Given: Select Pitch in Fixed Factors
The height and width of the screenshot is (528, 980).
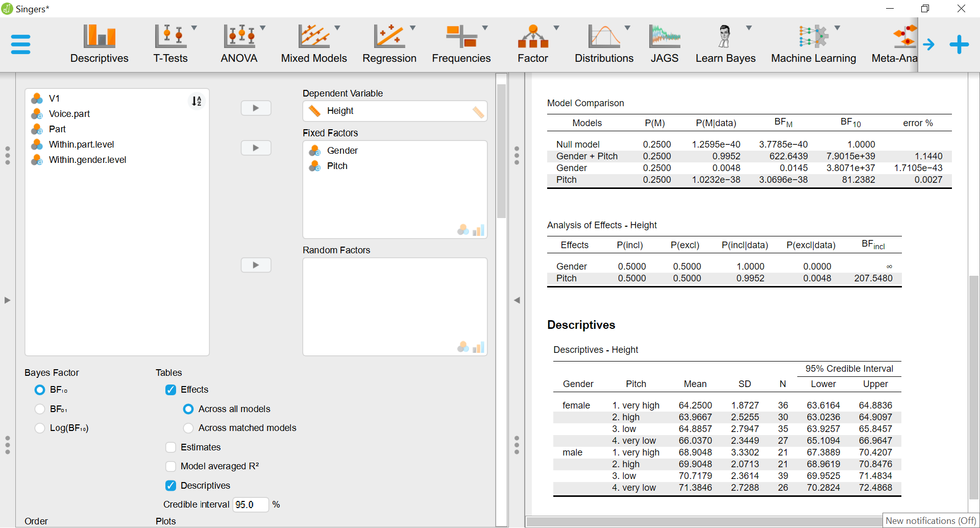Looking at the screenshot, I should 395,166.
